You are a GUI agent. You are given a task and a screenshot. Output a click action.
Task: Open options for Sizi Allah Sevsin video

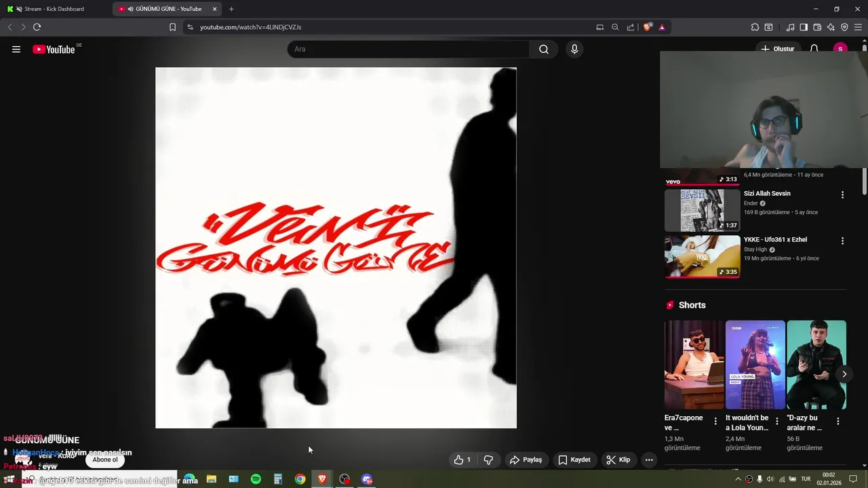tap(842, 195)
